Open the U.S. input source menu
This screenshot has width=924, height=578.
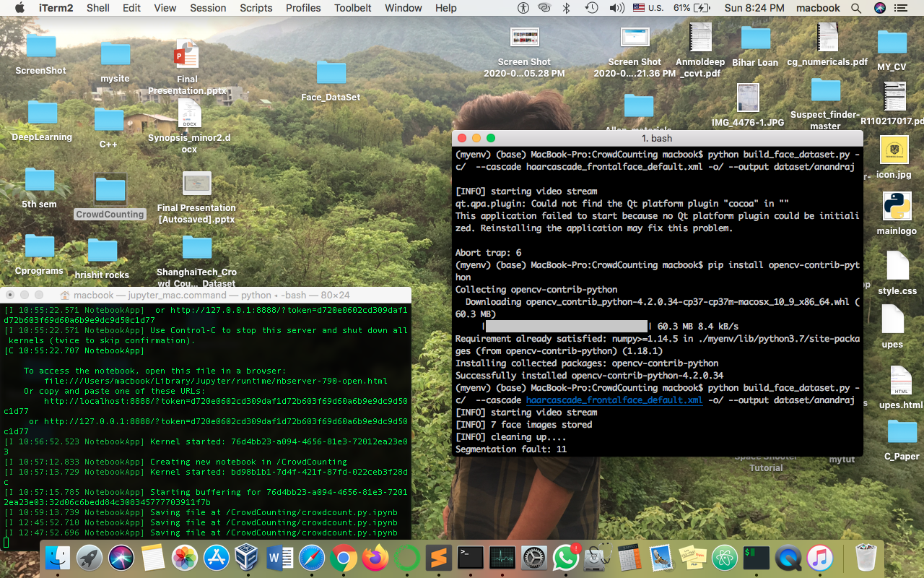(648, 8)
